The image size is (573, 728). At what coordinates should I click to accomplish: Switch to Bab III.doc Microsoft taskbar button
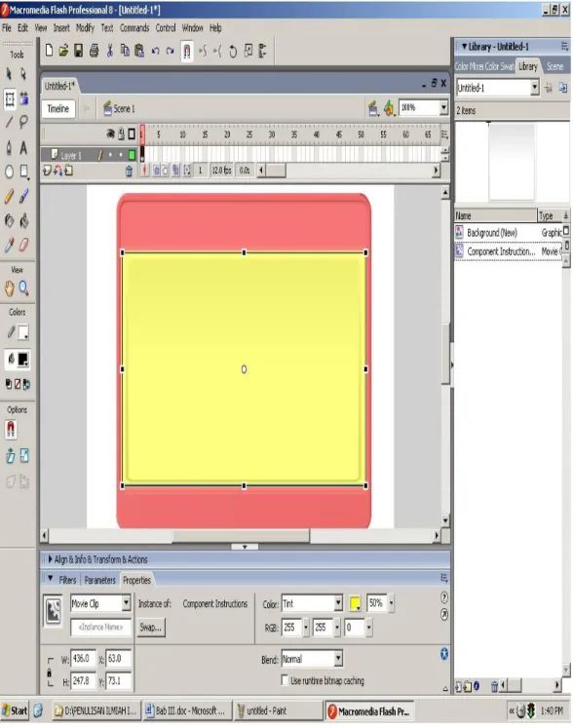(188, 710)
